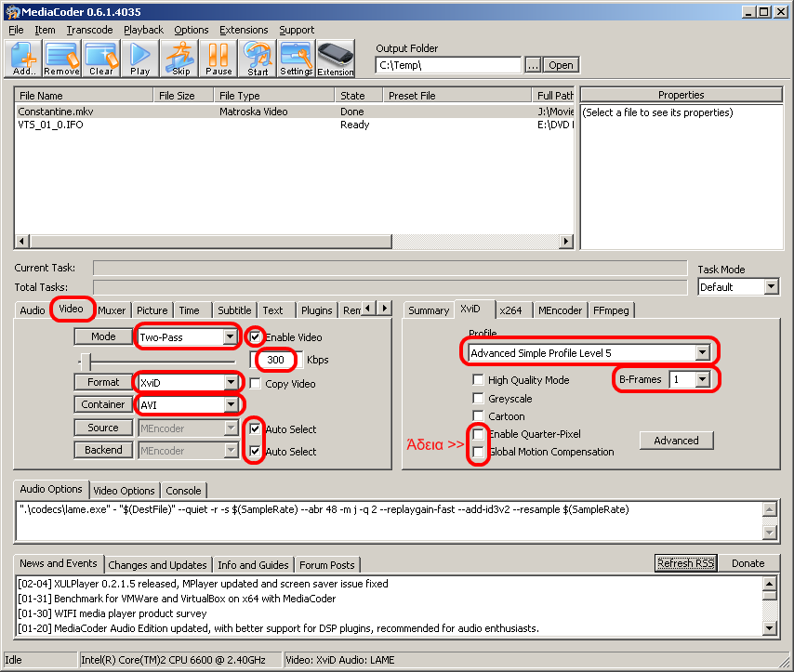
Task: Open the File menu
Action: click(16, 30)
